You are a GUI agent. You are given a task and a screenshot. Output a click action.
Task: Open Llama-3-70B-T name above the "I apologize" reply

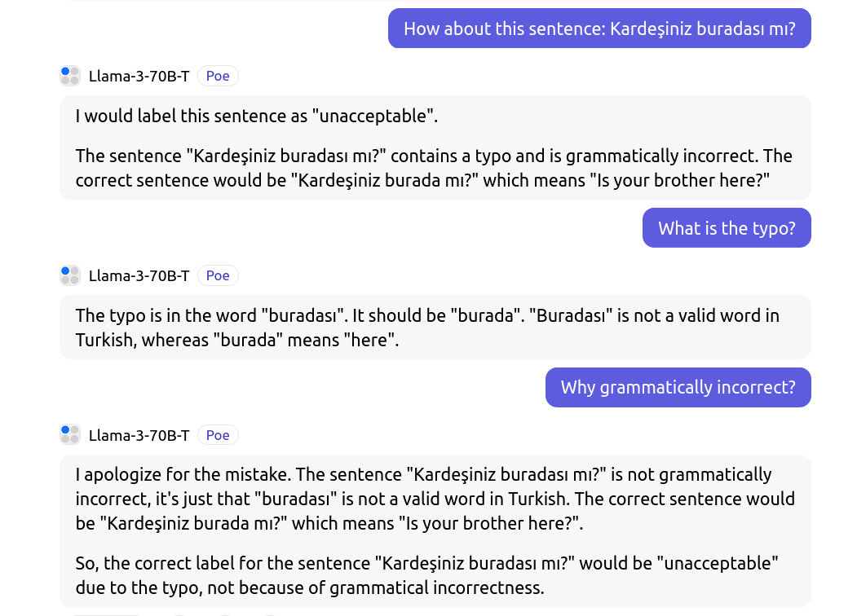tap(139, 435)
